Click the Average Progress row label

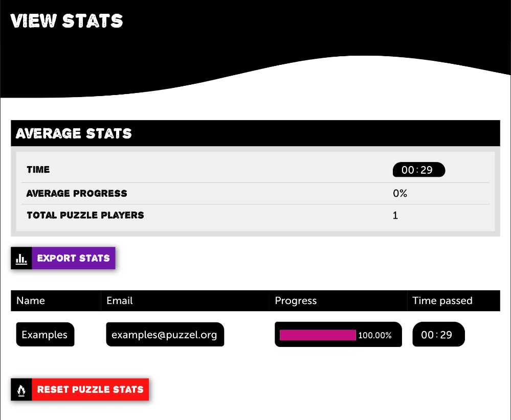tap(77, 194)
